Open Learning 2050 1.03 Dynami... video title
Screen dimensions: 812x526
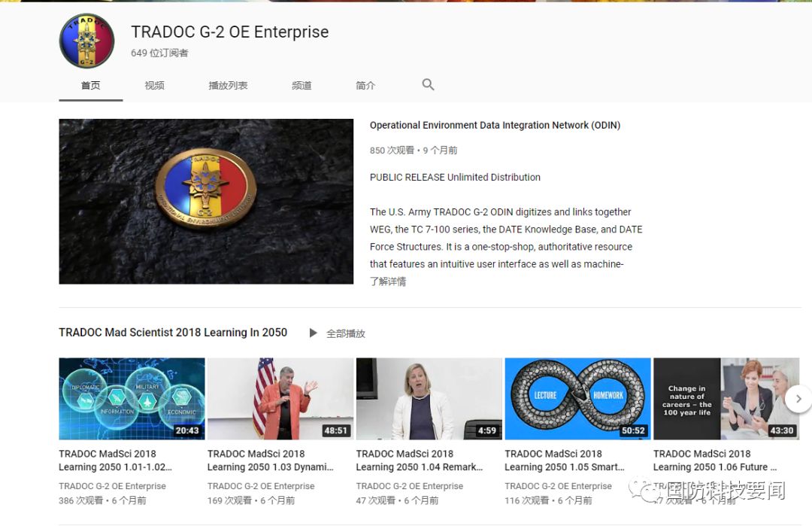coord(271,461)
